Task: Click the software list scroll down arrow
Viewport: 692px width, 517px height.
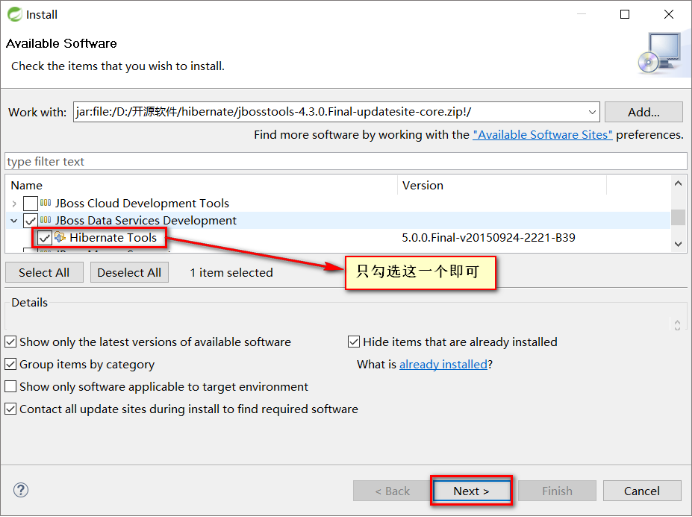Action: tap(678, 244)
